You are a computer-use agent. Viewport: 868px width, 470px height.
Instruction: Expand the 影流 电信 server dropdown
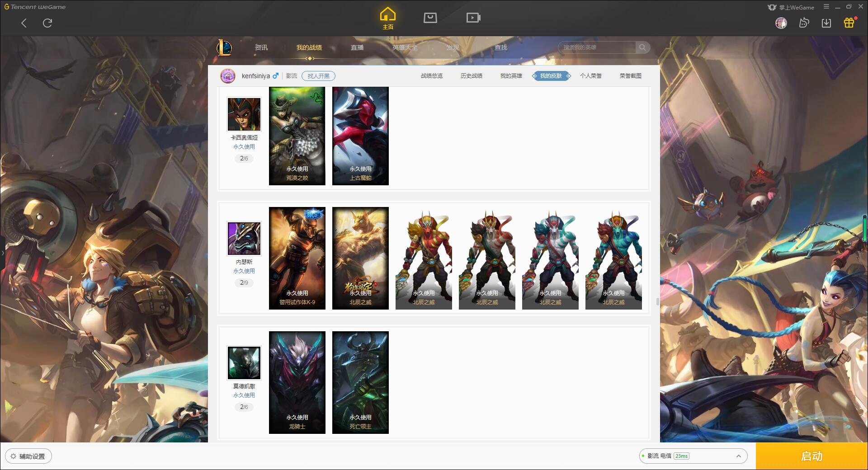pyautogui.click(x=693, y=456)
